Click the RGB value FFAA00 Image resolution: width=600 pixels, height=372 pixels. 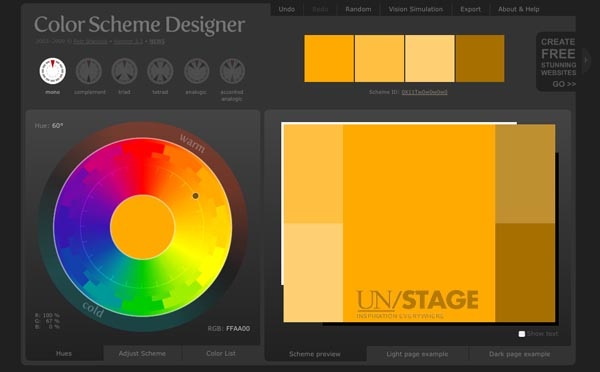(x=238, y=329)
